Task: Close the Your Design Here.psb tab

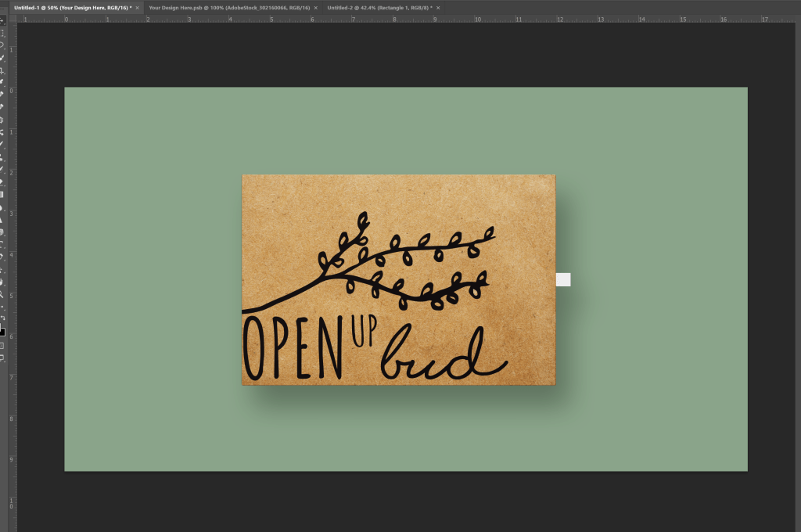Action: click(316, 7)
